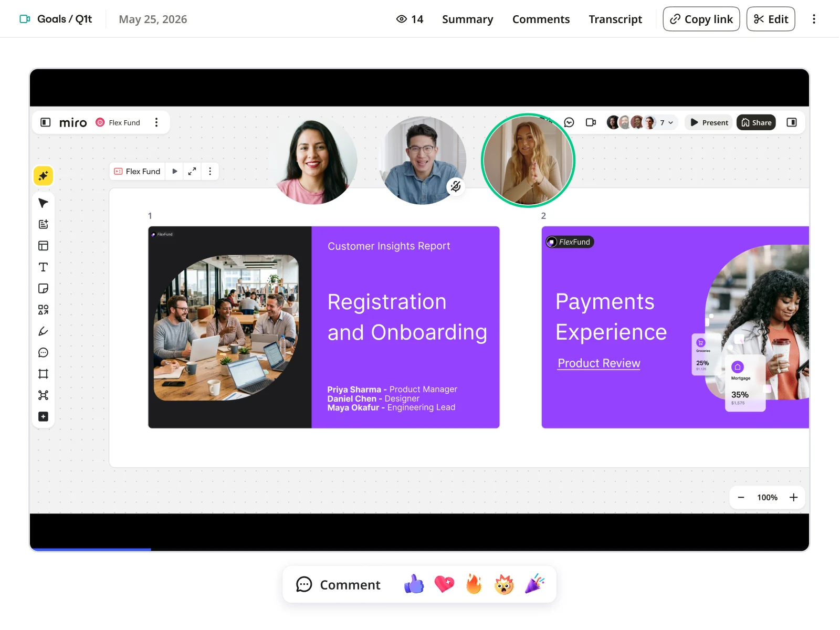
Task: Click the video recording icon beside Goals / Q1t
Action: click(x=25, y=19)
